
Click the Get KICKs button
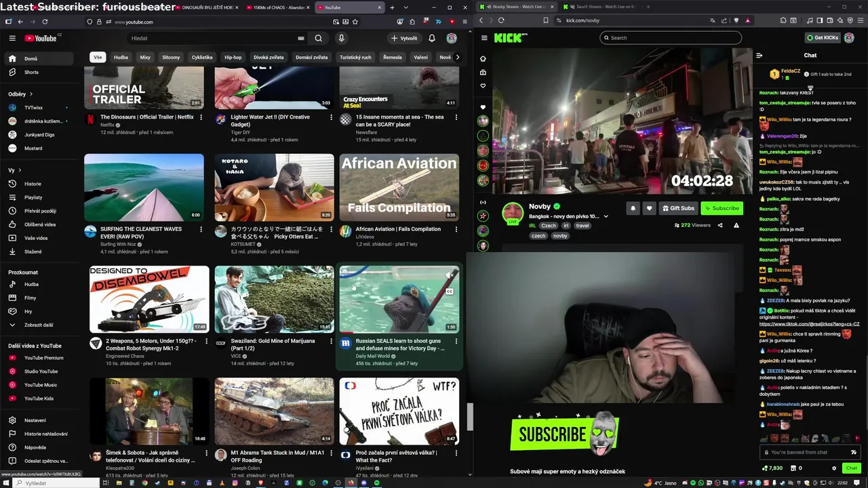823,38
